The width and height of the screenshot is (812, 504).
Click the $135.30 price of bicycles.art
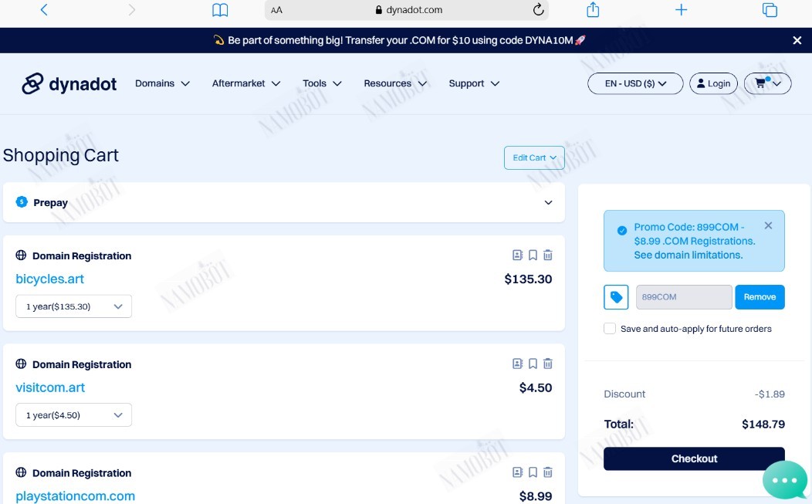[x=528, y=279]
